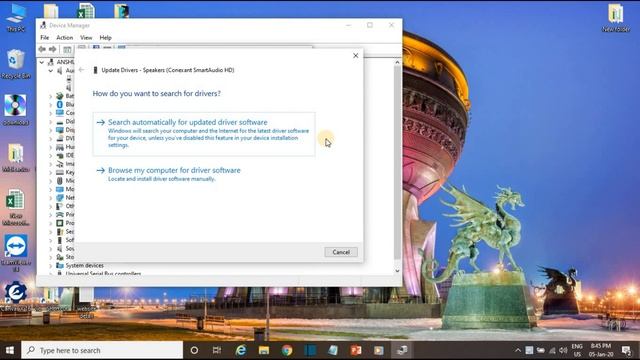
Task: Open Google Chrome from the taskbar
Action: pos(287,350)
